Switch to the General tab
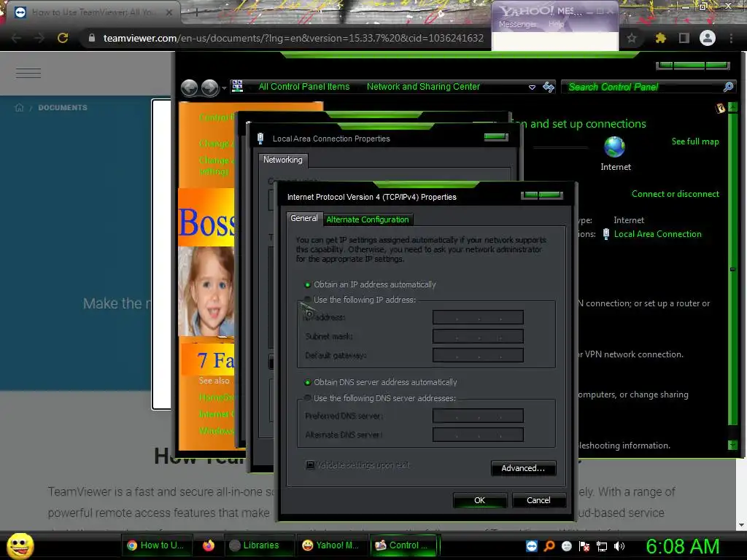The image size is (747, 560). point(304,218)
